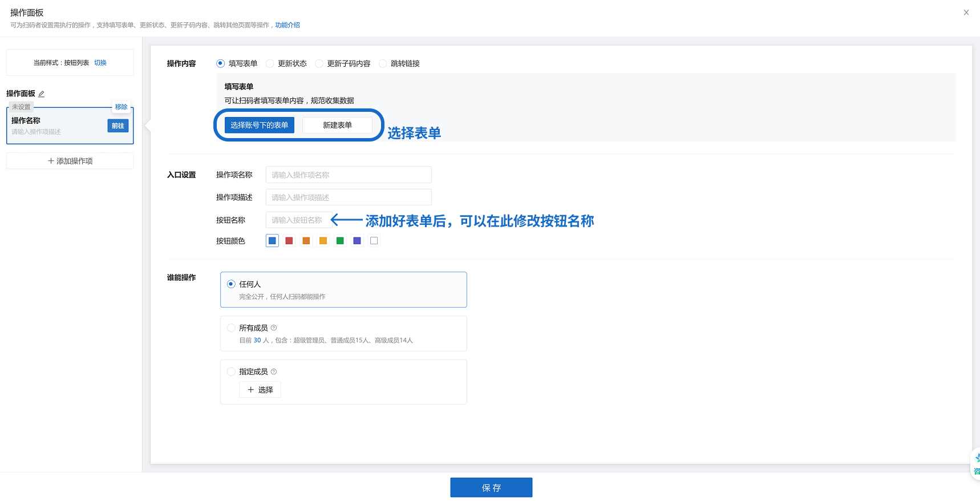980x501 pixels.
Task: Pick the green button color swatch
Action: click(340, 241)
